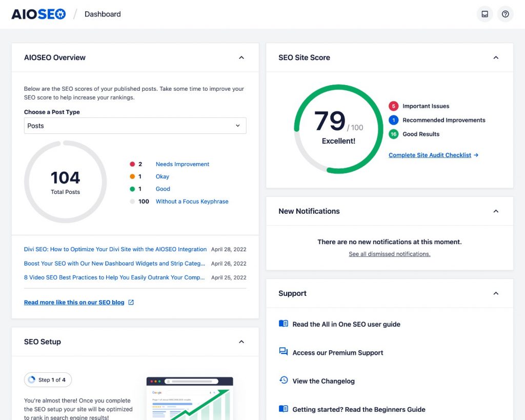Viewport: 525px width, 420px height.
Task: Click the April 28, 2022 date
Action: pyautogui.click(x=229, y=249)
